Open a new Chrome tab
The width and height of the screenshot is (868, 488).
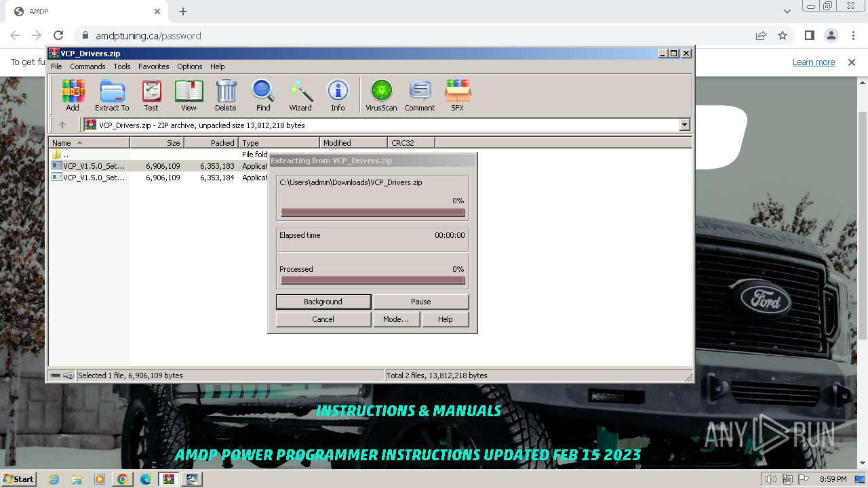(x=183, y=12)
